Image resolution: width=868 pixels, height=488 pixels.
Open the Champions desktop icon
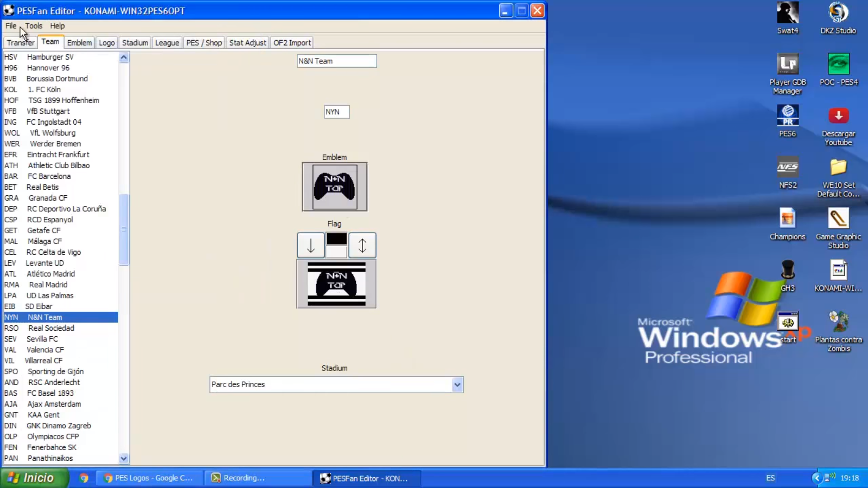[x=788, y=224]
